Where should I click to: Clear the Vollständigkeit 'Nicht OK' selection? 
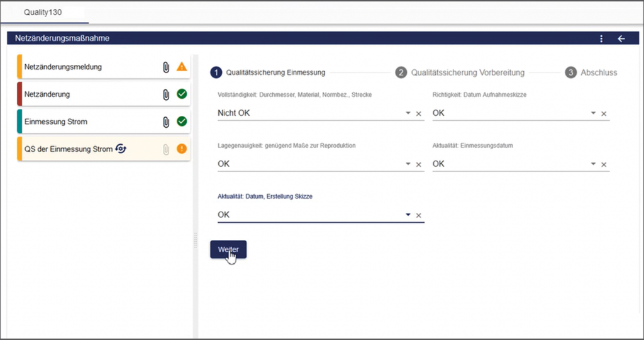click(x=419, y=114)
